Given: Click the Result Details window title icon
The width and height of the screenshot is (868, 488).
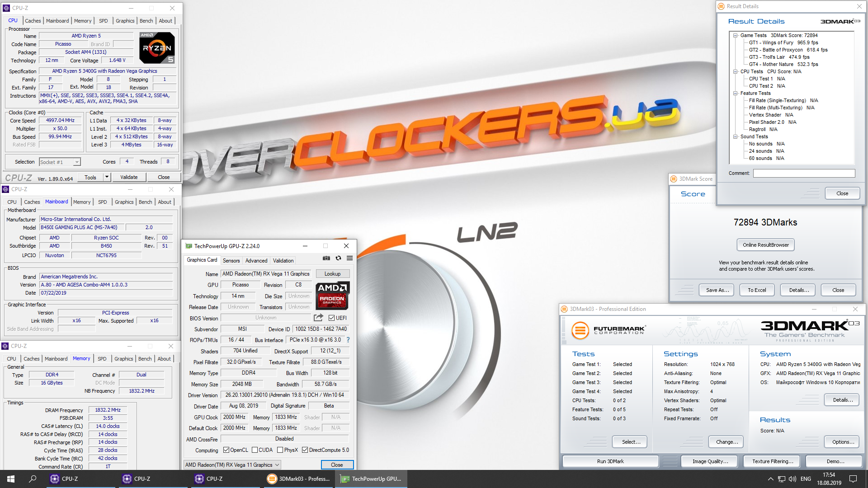Looking at the screenshot, I should point(721,6).
